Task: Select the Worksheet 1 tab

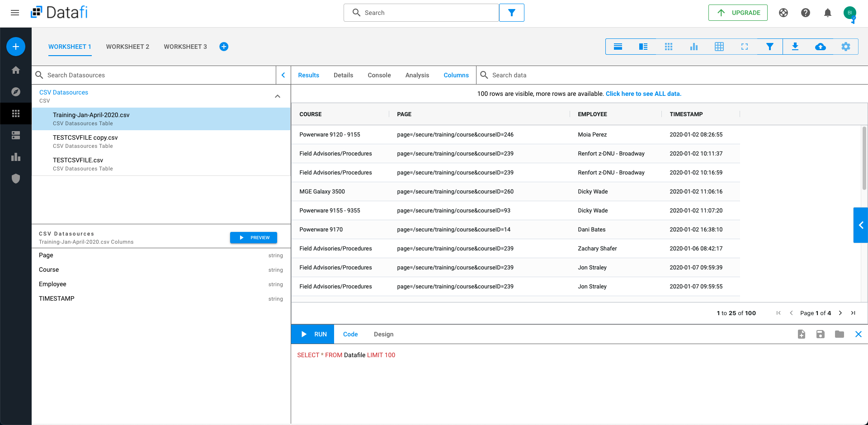Action: 70,47
